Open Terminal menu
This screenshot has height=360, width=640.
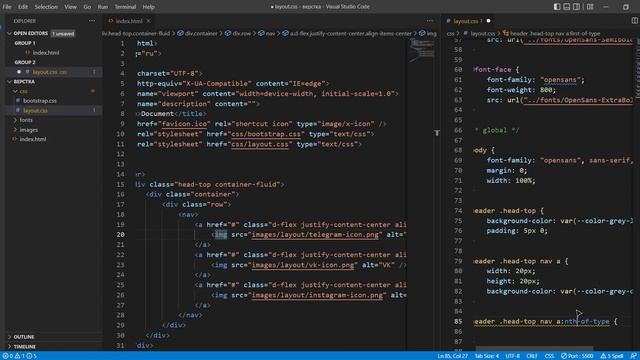coord(125,7)
